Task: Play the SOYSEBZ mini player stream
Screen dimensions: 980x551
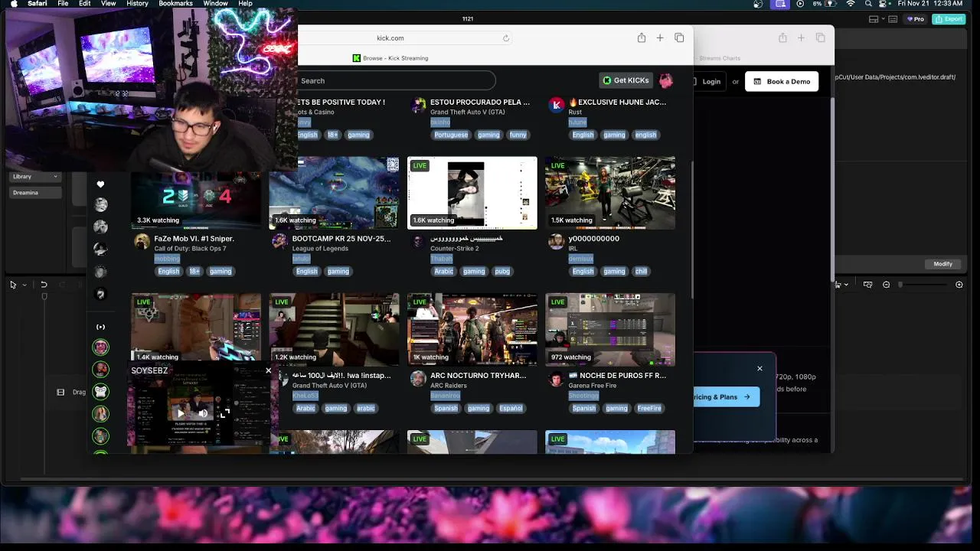Action: 181,413
